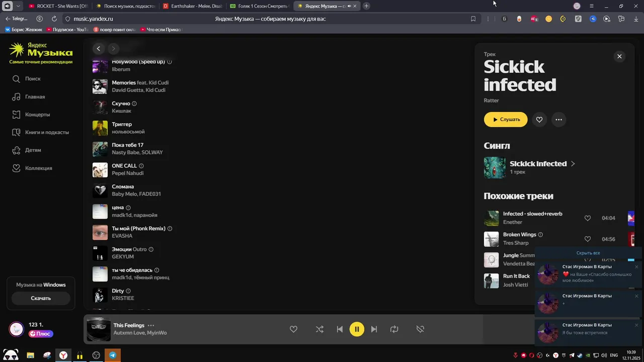This screenshot has height=362, width=644.
Task: Open File Explorer from the taskbar
Action: pos(30,355)
